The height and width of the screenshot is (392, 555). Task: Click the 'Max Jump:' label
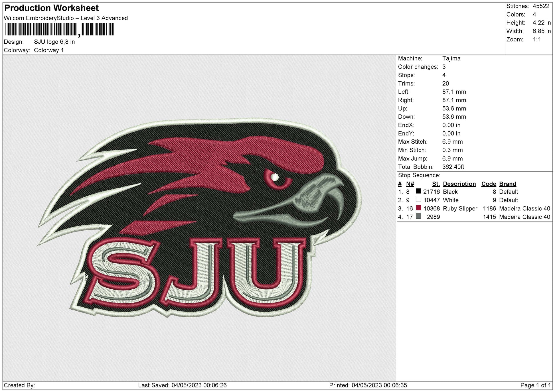[x=412, y=159]
